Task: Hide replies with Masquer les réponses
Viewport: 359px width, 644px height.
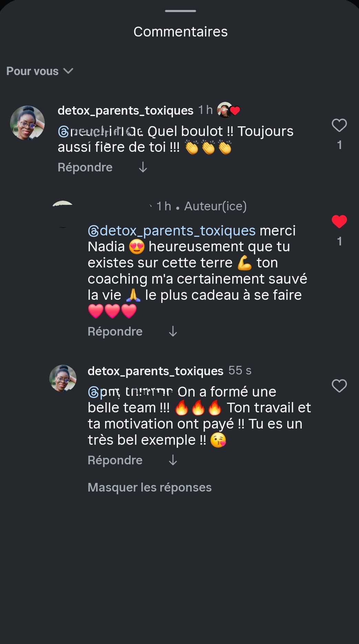Action: coord(150,488)
